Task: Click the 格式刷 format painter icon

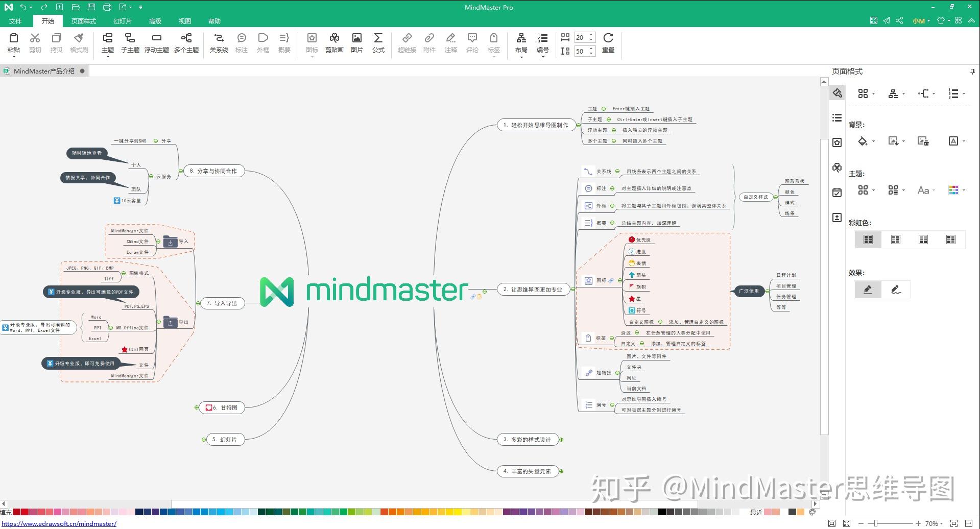Action: point(79,38)
